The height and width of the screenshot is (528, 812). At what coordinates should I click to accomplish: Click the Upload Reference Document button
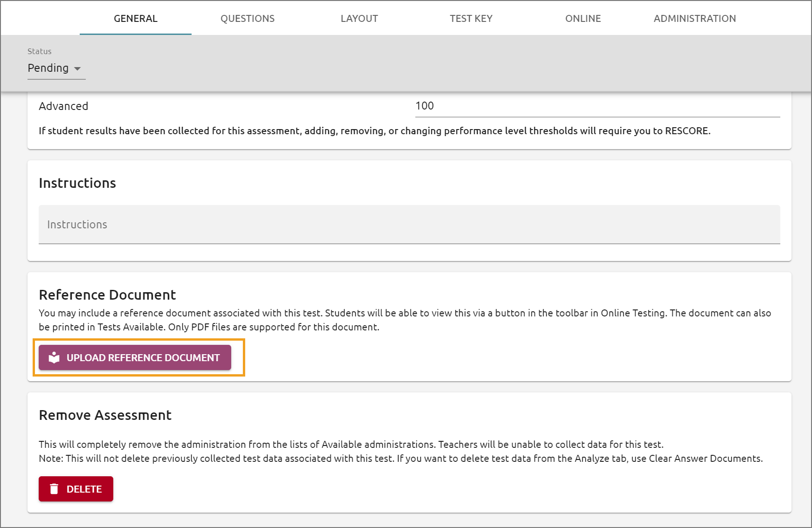(135, 357)
